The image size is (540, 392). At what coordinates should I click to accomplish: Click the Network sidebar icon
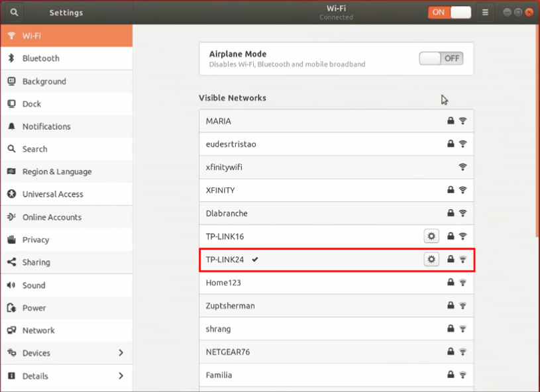pyautogui.click(x=10, y=330)
